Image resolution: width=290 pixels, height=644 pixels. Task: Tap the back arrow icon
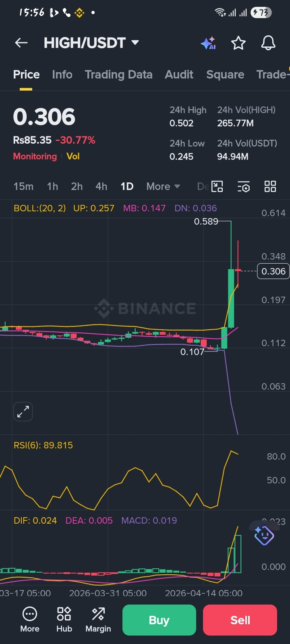click(21, 43)
